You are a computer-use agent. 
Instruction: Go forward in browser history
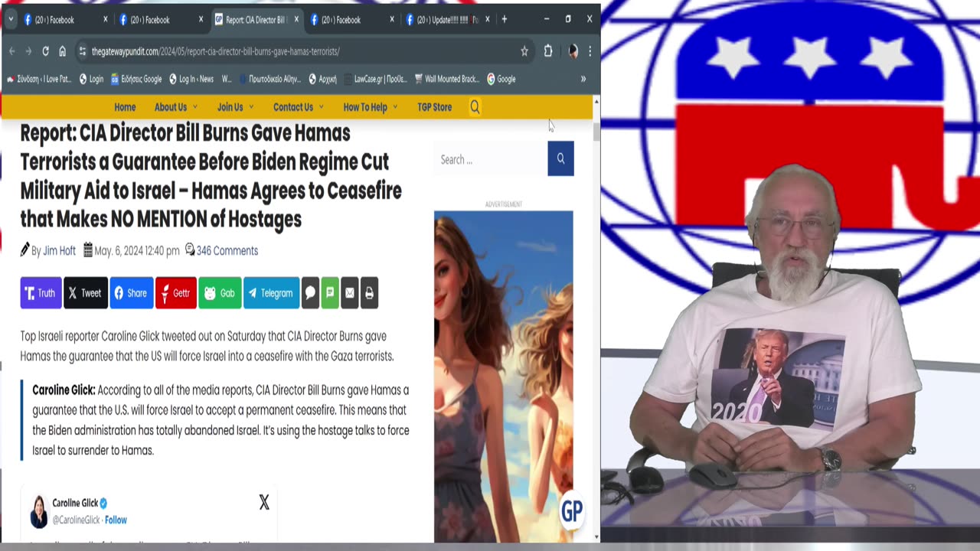(28, 51)
